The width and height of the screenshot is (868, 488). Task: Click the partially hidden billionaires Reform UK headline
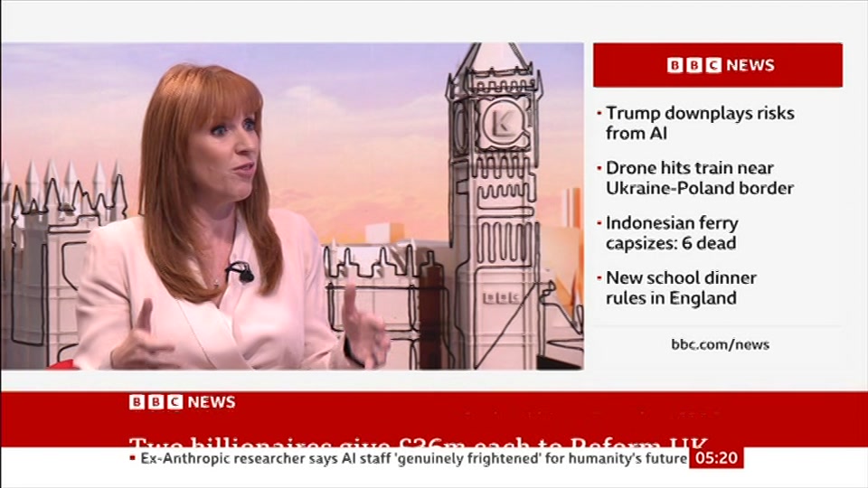click(x=419, y=442)
